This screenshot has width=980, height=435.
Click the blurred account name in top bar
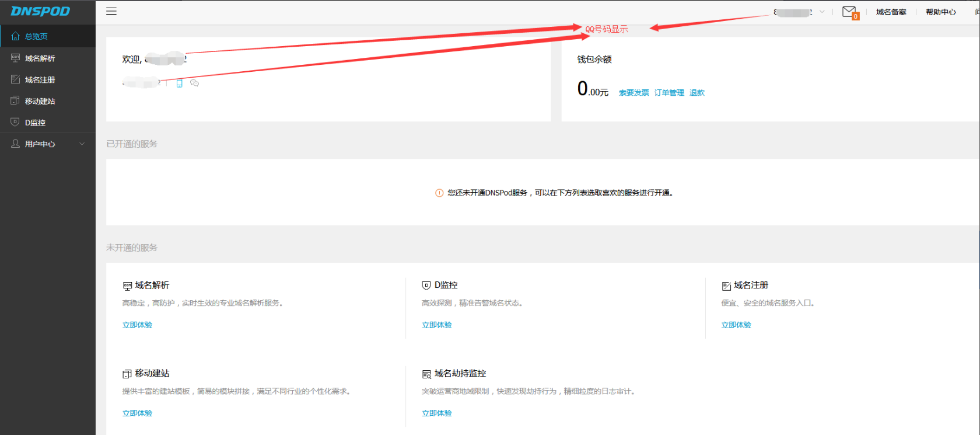click(793, 12)
